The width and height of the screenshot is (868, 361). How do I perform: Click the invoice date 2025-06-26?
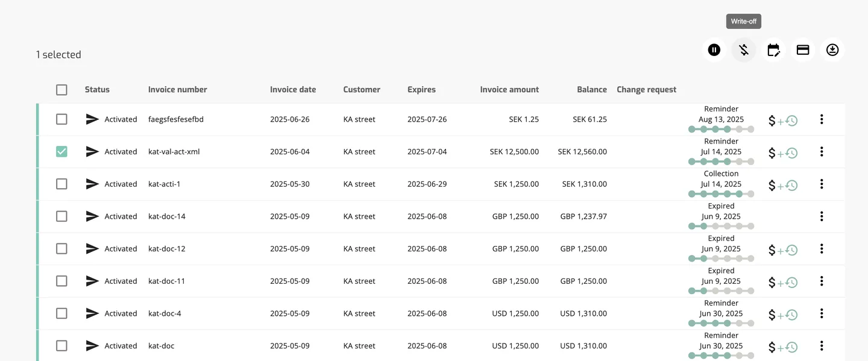point(290,119)
